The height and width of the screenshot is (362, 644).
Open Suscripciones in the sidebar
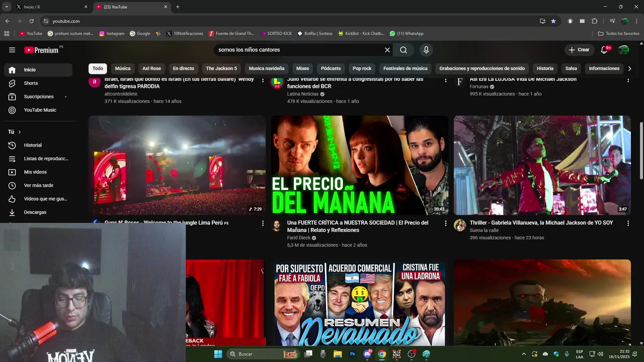[38, 97]
